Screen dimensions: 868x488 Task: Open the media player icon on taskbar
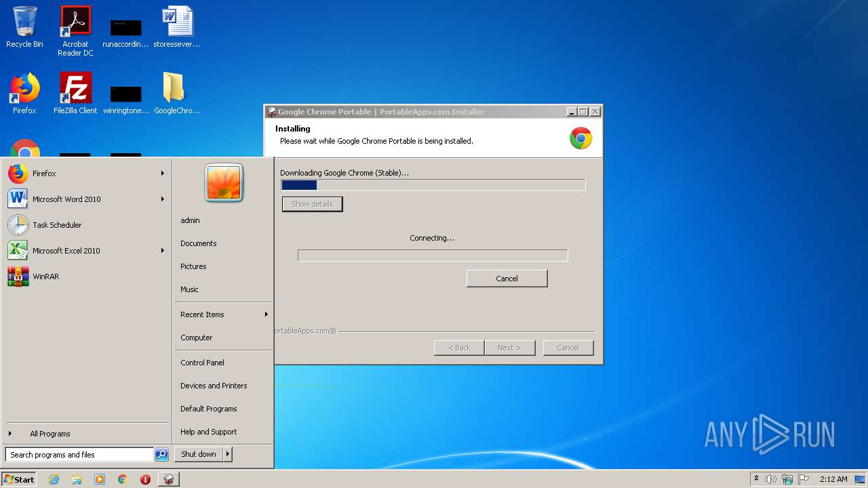click(100, 479)
